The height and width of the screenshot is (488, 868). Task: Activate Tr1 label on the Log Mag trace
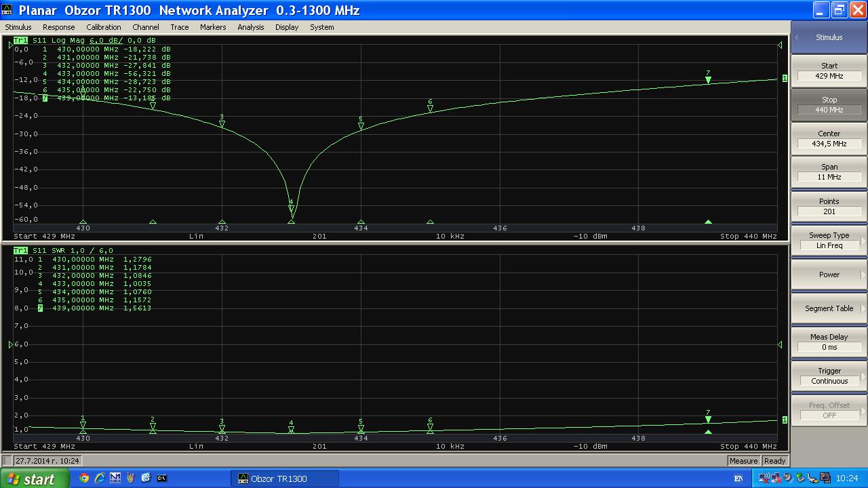pyautogui.click(x=20, y=41)
